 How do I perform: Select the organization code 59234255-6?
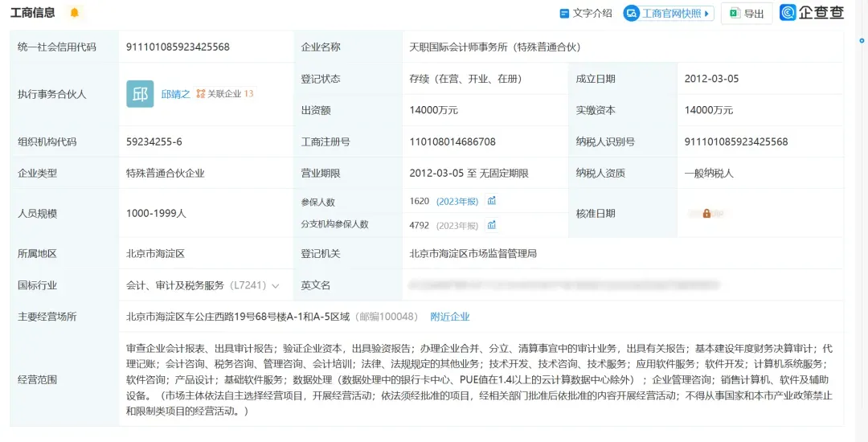154,141
